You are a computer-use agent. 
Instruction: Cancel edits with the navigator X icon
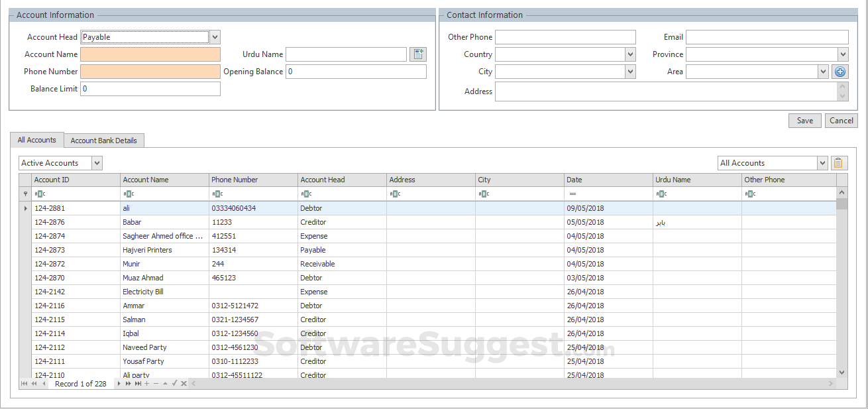(x=184, y=383)
